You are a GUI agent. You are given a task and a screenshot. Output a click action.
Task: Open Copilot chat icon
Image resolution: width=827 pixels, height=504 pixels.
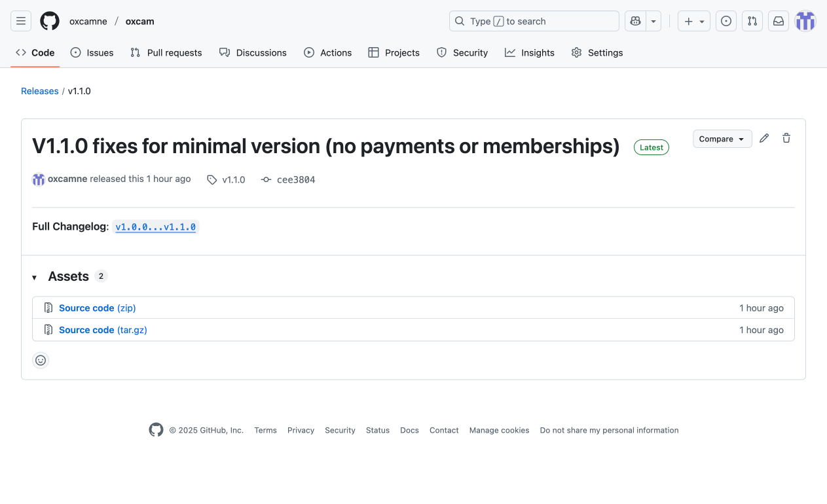(635, 21)
